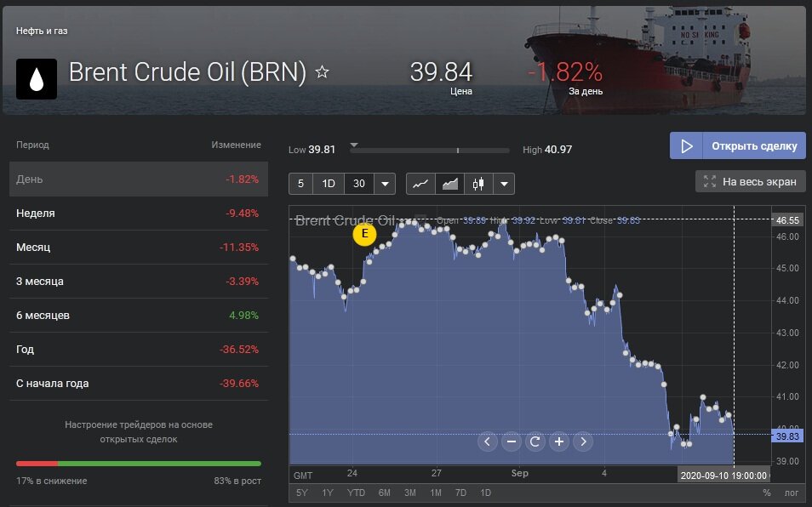Zoom in chart with plus button
The height and width of the screenshot is (507, 812).
tap(559, 441)
